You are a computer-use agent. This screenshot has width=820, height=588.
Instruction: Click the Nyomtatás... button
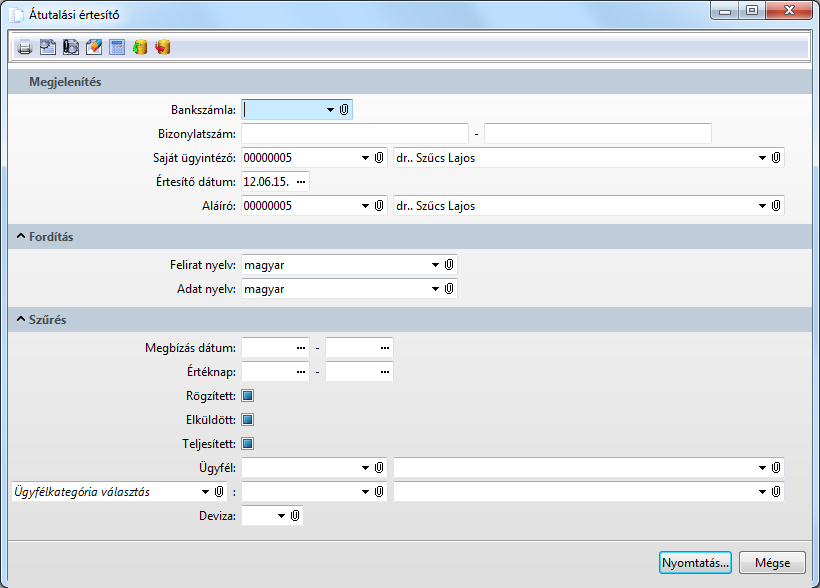click(x=695, y=563)
